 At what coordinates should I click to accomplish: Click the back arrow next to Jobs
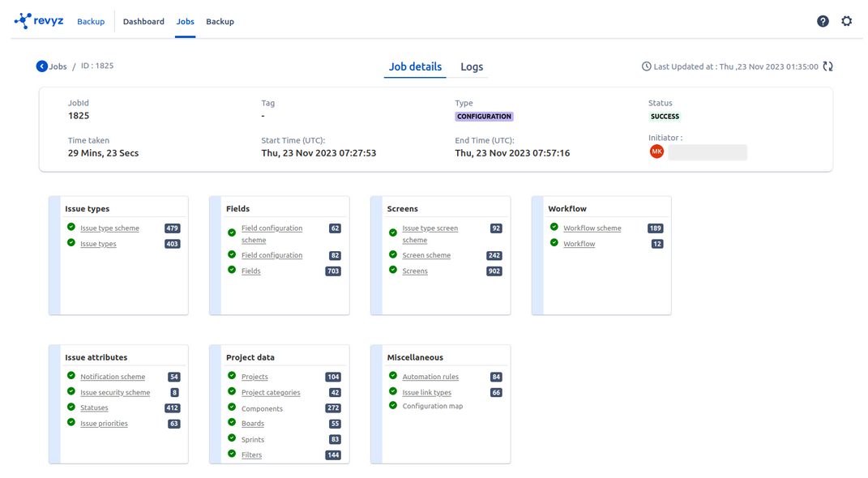pos(42,66)
